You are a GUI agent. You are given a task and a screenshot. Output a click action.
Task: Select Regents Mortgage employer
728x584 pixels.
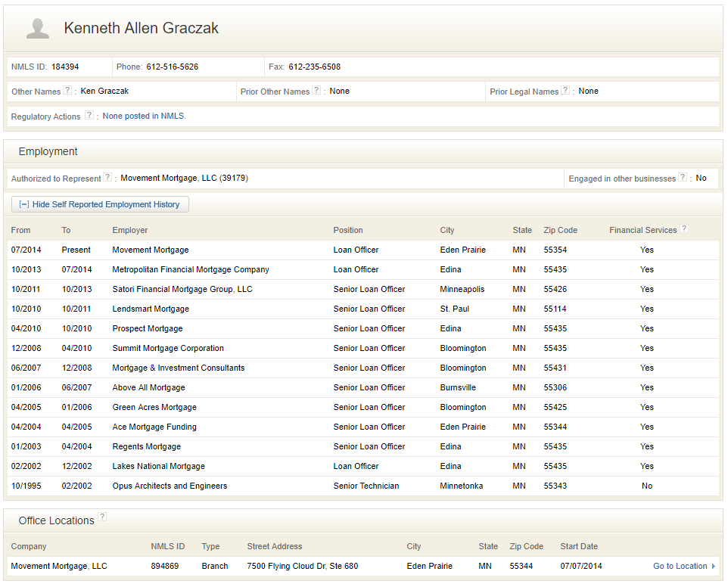147,446
